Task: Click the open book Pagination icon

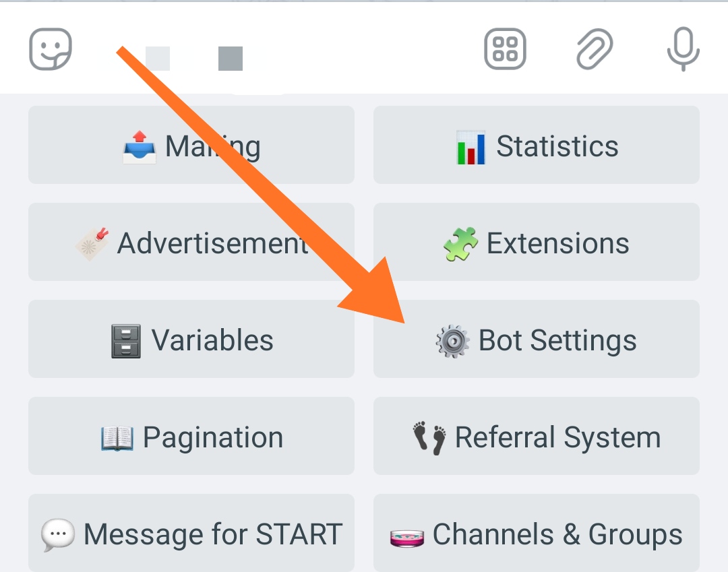Action: click(117, 439)
